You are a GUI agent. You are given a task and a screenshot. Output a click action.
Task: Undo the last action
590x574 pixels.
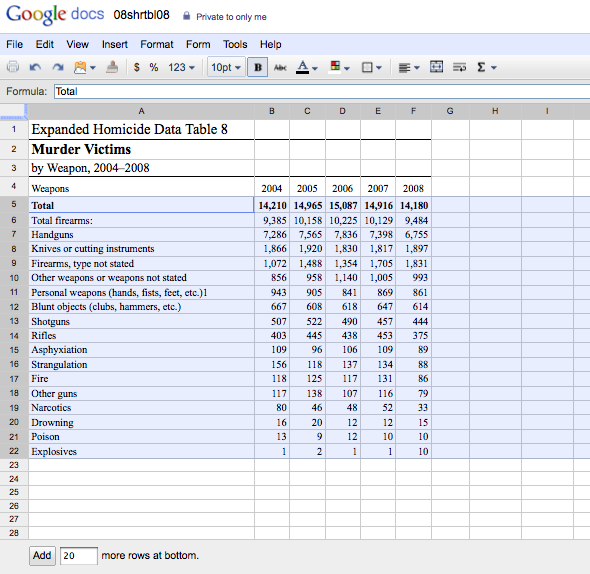point(35,67)
